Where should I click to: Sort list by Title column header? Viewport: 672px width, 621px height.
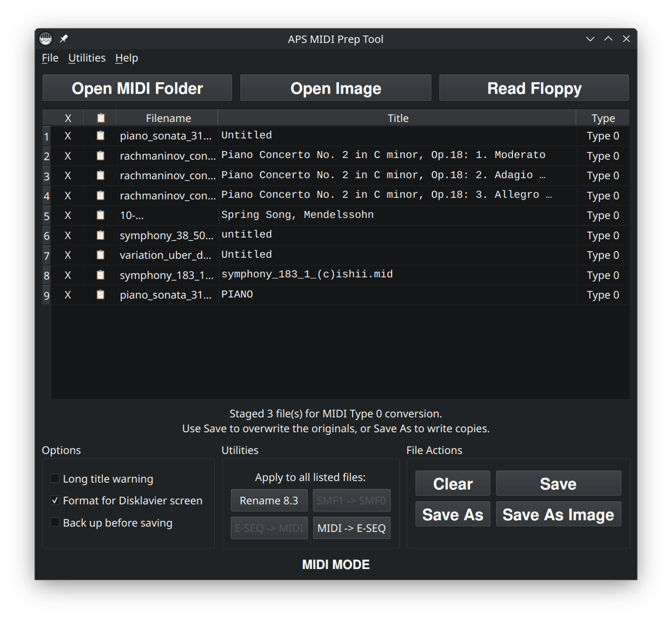click(398, 118)
